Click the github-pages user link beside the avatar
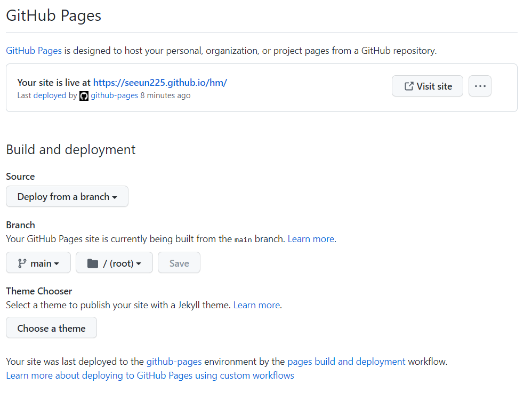532x400 pixels. tap(114, 95)
